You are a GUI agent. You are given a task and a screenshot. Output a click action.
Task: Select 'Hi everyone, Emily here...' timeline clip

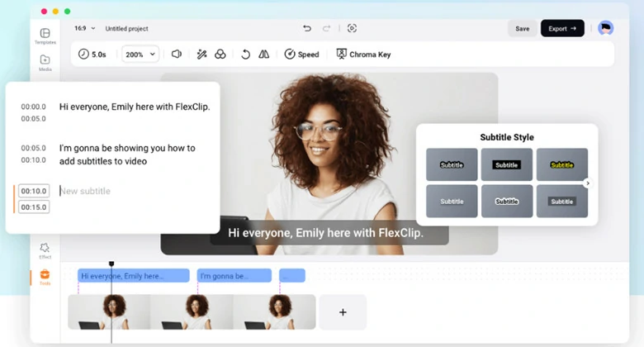pos(134,275)
